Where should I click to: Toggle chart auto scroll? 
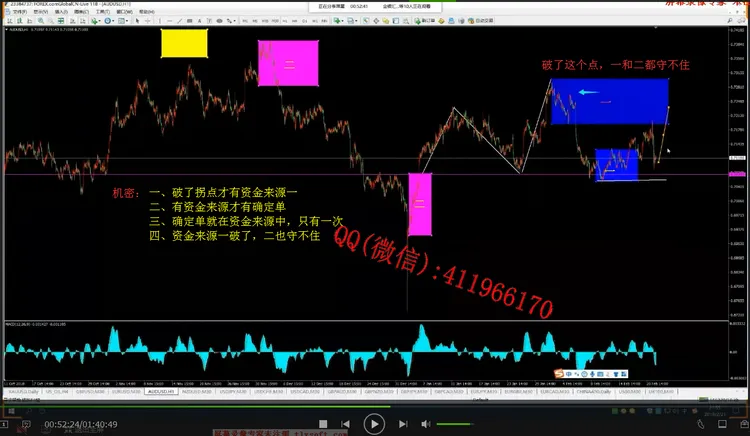pos(72,21)
